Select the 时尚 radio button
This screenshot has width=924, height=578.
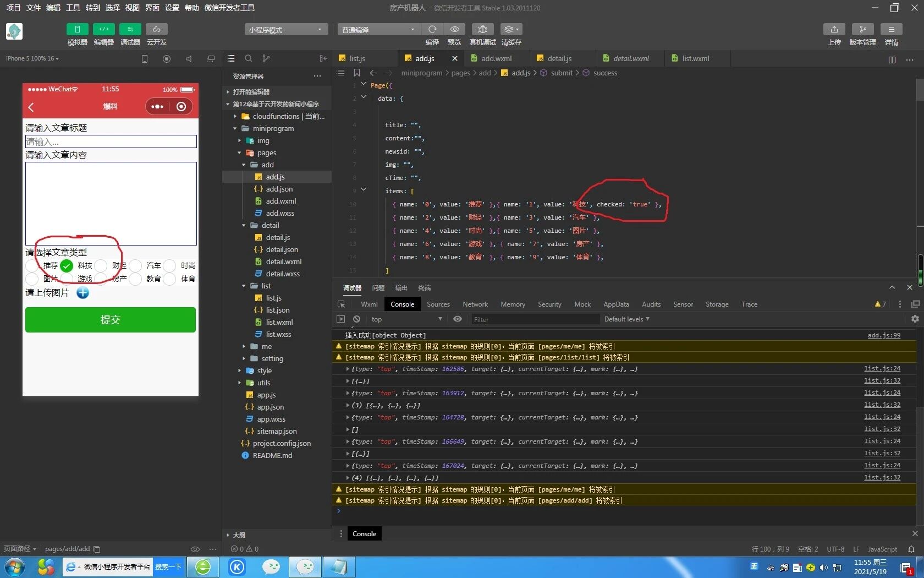point(169,266)
